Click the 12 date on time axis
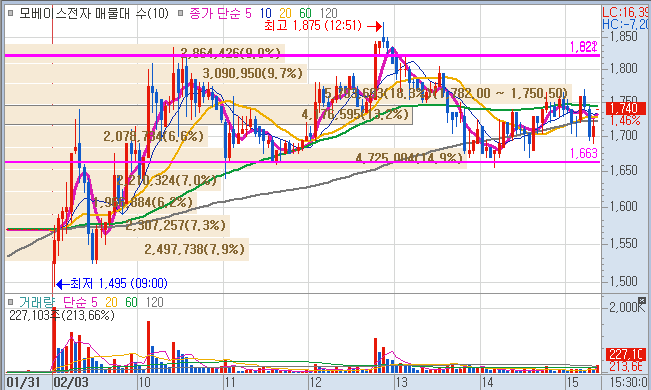The width and height of the screenshot is (651, 390). [316, 382]
